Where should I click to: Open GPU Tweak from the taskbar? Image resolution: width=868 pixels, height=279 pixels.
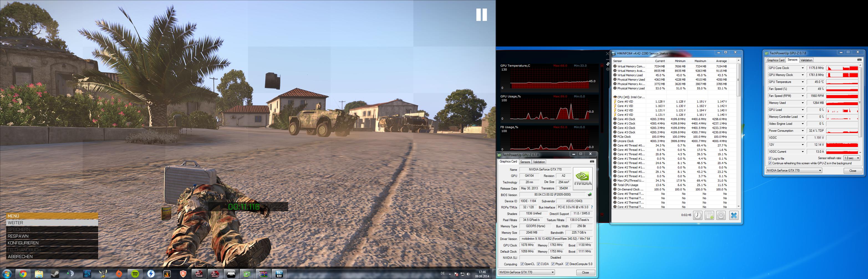coord(199,274)
